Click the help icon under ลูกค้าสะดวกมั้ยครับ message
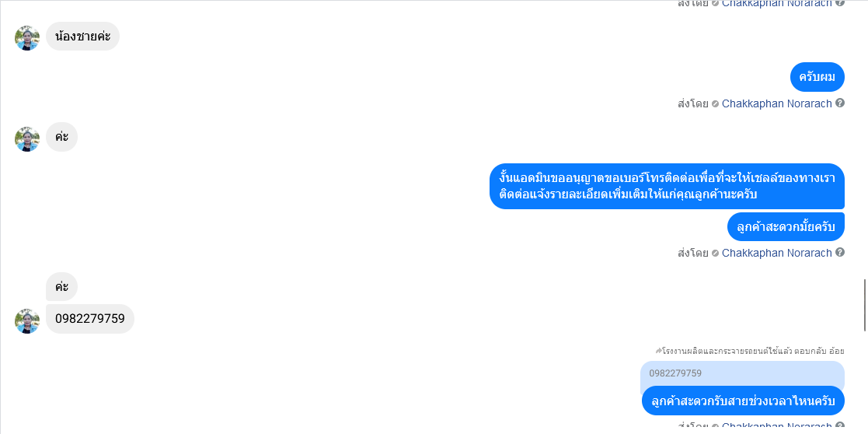Image resolution: width=868 pixels, height=434 pixels. coord(840,252)
